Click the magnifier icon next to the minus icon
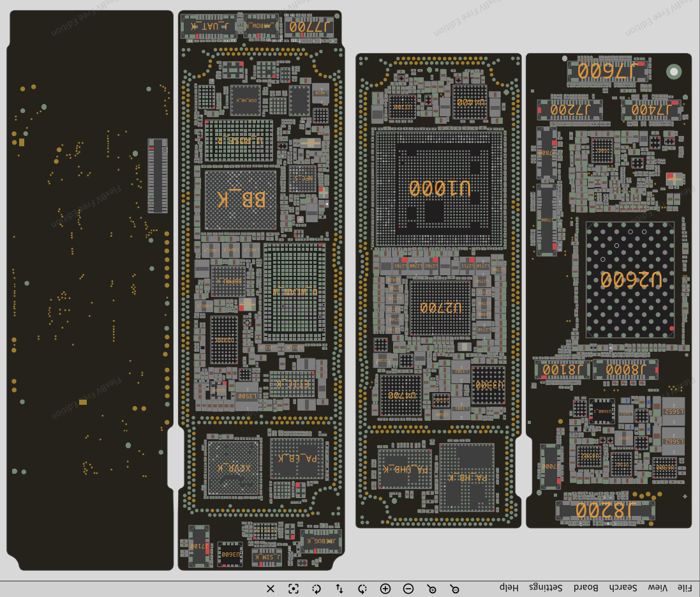 click(x=432, y=589)
